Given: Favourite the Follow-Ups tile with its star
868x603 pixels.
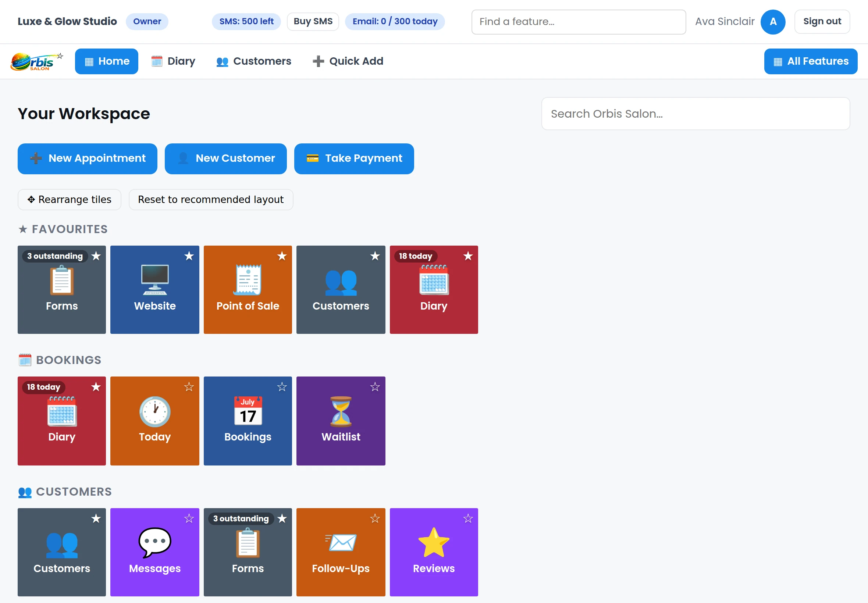Looking at the screenshot, I should click(x=375, y=518).
